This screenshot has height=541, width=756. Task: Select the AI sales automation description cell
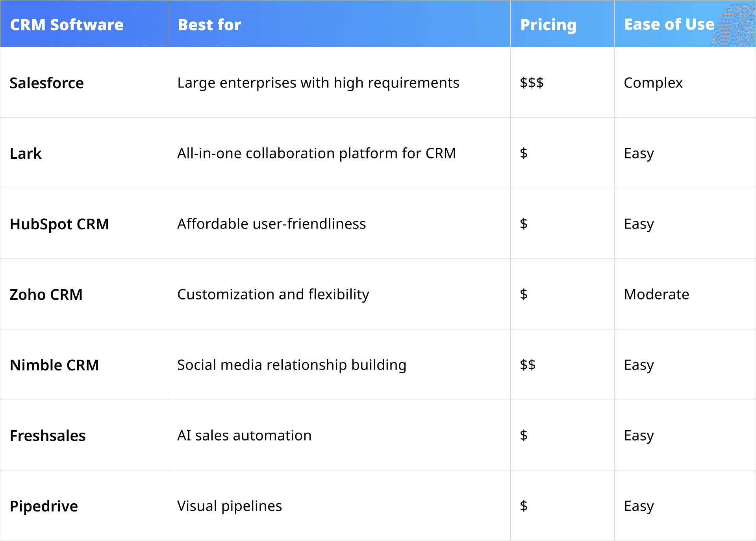[244, 435]
